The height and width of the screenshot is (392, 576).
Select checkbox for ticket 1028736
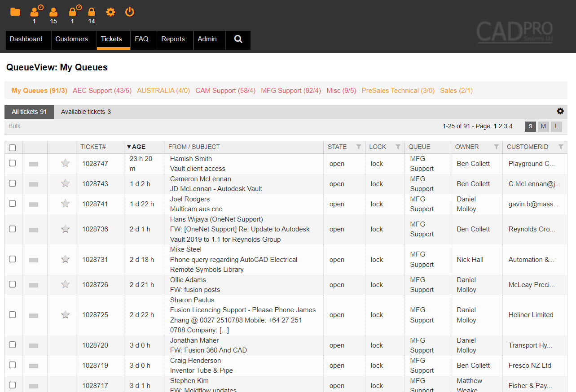point(13,229)
